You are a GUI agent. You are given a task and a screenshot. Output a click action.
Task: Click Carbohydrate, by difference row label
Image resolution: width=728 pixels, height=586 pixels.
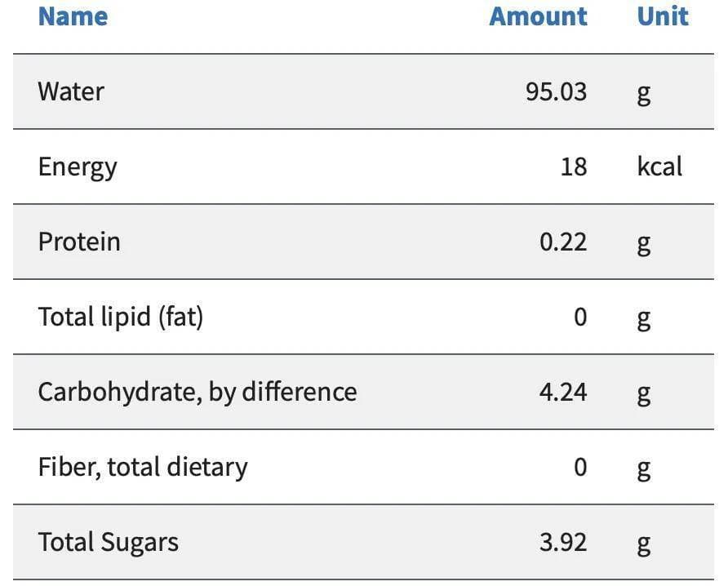tap(198, 393)
